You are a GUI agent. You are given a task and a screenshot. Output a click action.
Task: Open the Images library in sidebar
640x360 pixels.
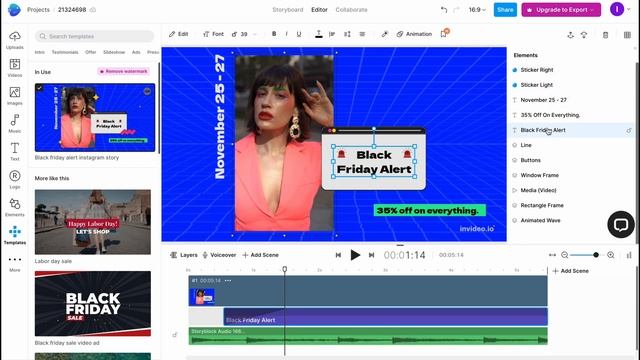click(x=15, y=96)
